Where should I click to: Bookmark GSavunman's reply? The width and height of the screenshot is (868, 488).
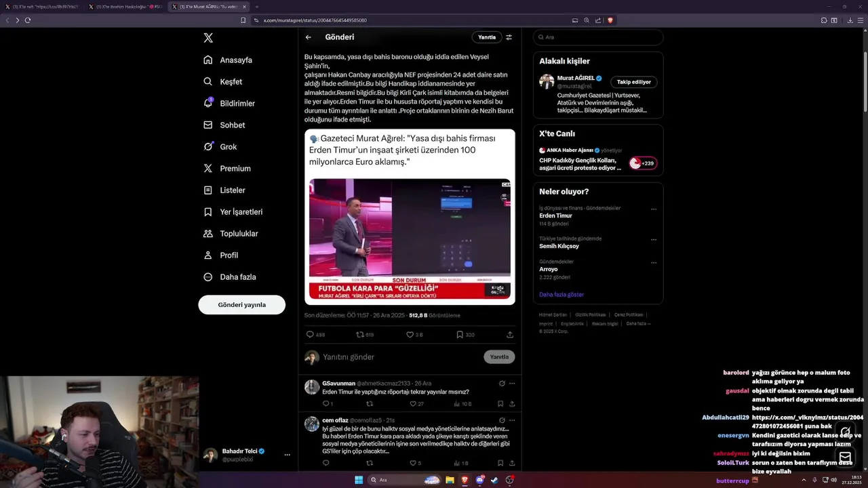tap(500, 403)
